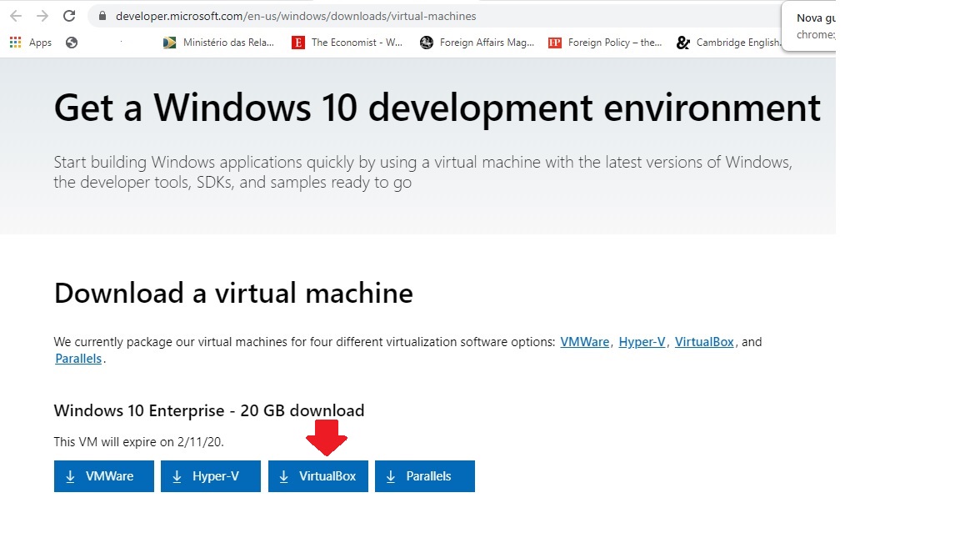The height and width of the screenshot is (538, 980).
Task: Follow the Parallels text link
Action: [x=78, y=359]
